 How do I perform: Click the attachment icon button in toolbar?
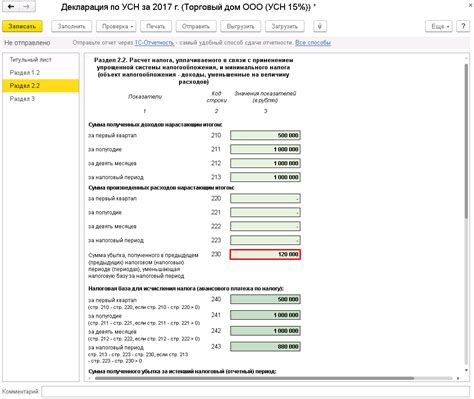[x=320, y=26]
